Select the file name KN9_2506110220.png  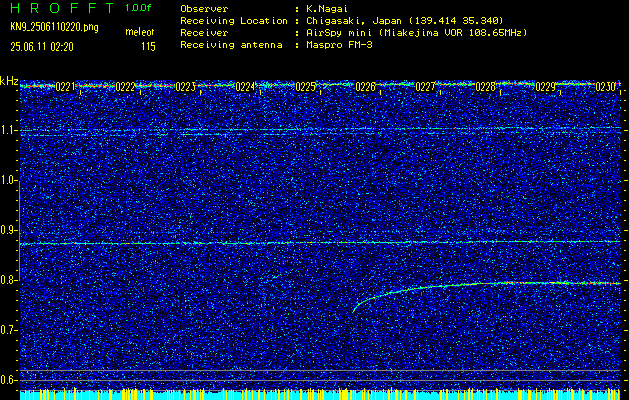pyautogui.click(x=54, y=27)
